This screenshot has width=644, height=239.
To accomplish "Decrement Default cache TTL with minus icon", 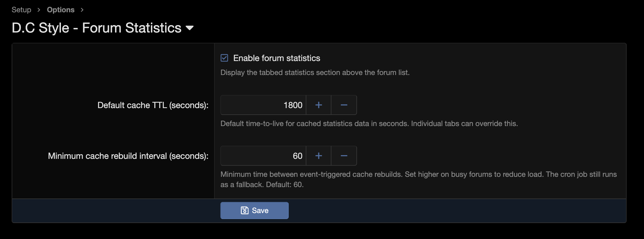I will pyautogui.click(x=344, y=105).
